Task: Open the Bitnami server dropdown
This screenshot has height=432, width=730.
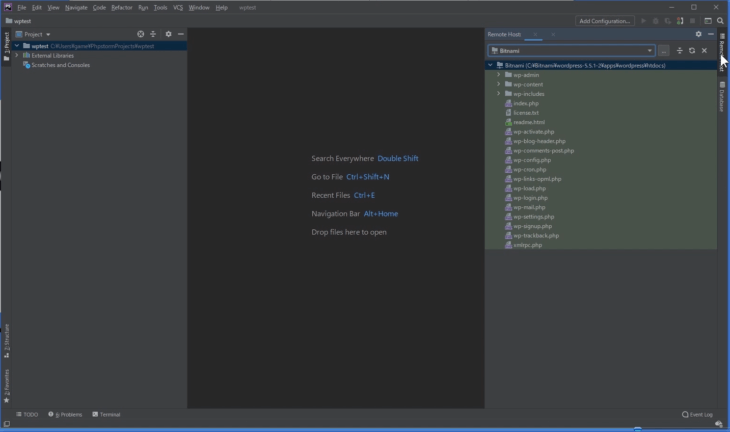Action: click(572, 50)
